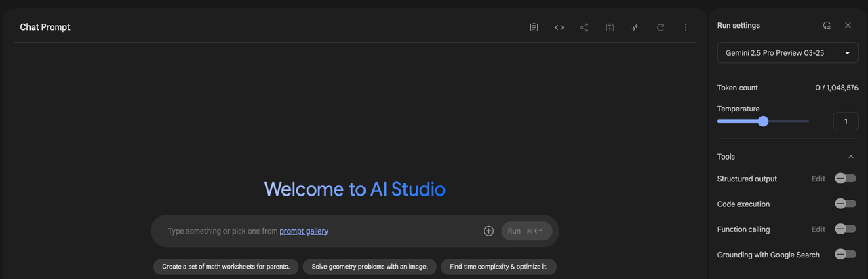The height and width of the screenshot is (279, 868).
Task: Click the Temperature slider handle
Action: tap(763, 122)
